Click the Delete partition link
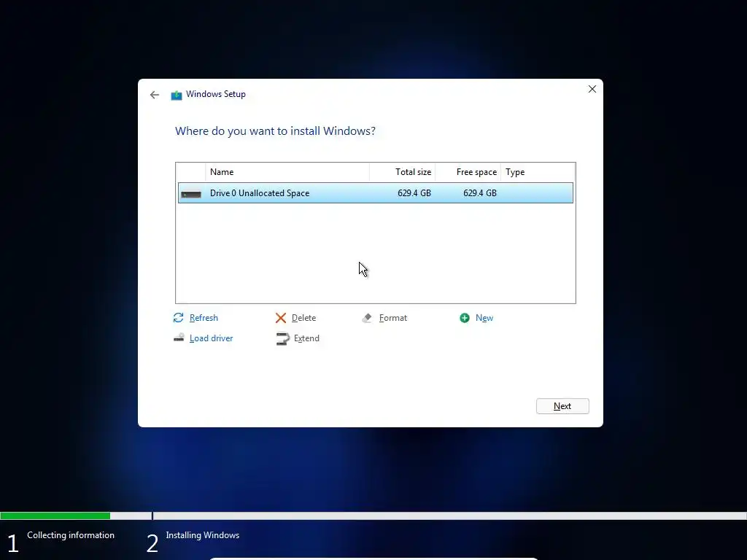The width and height of the screenshot is (747, 560). [303, 318]
